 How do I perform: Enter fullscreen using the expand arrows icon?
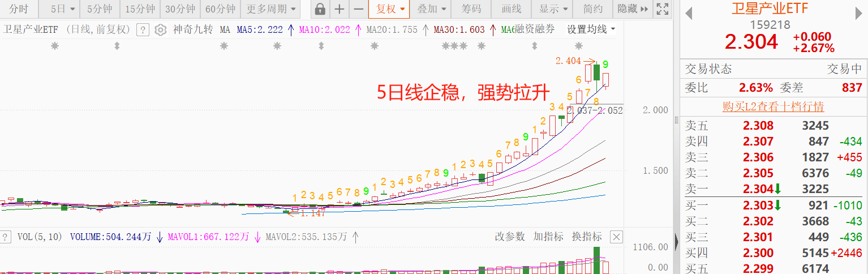pyautogui.click(x=661, y=9)
